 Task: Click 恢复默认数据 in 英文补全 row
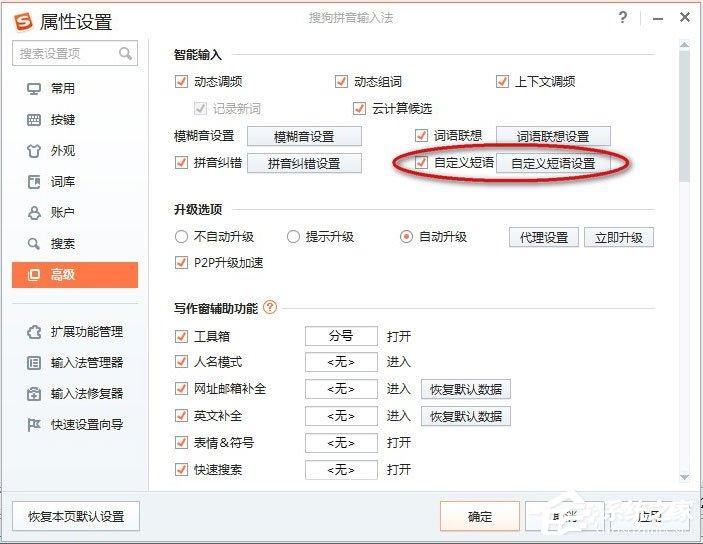(466, 416)
